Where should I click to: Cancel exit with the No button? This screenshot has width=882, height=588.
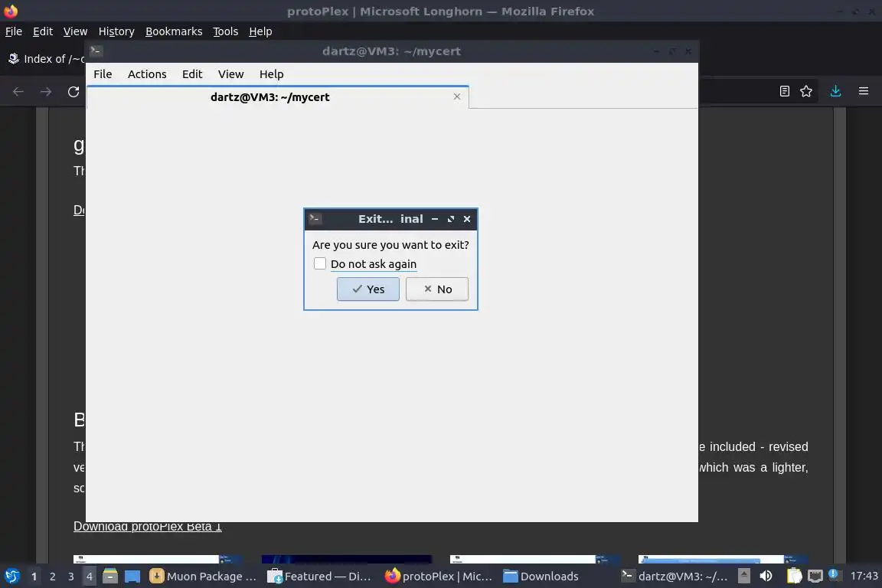click(437, 289)
